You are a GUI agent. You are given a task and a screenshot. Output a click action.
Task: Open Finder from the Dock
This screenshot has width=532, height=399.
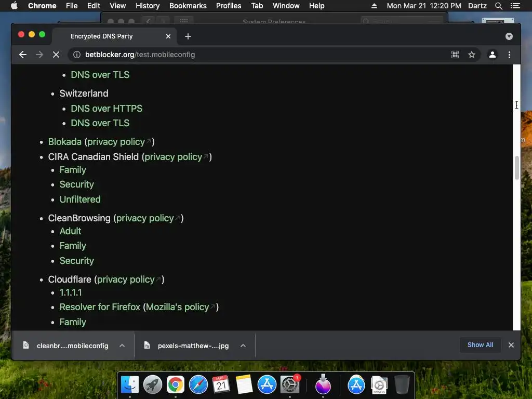tap(129, 385)
